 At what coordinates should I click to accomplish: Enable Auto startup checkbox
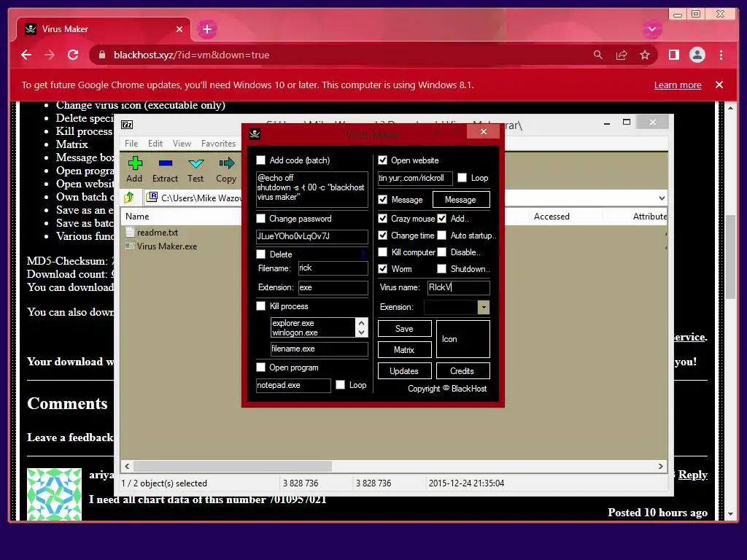tap(441, 235)
